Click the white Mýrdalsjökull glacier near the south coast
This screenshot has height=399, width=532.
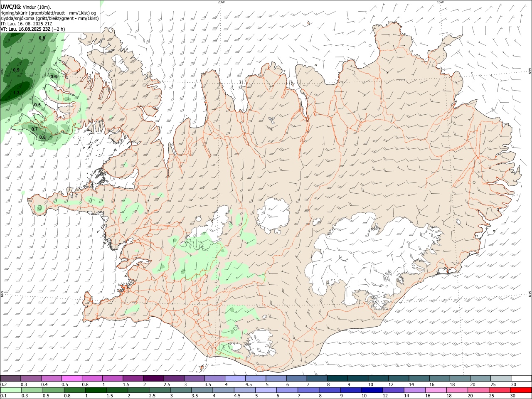[x=260, y=343]
